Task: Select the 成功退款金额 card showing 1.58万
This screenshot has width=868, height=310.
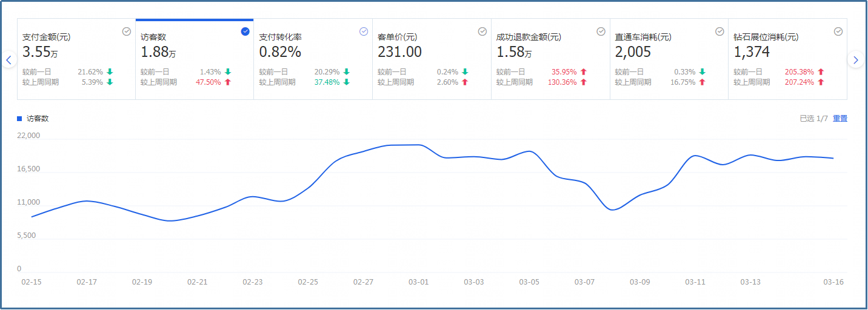Action: click(550, 59)
